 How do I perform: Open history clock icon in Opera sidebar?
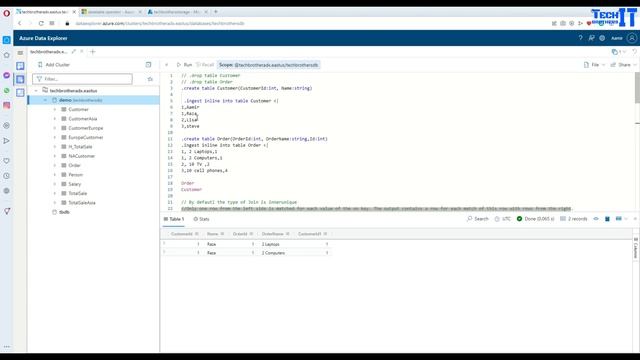(x=7, y=176)
